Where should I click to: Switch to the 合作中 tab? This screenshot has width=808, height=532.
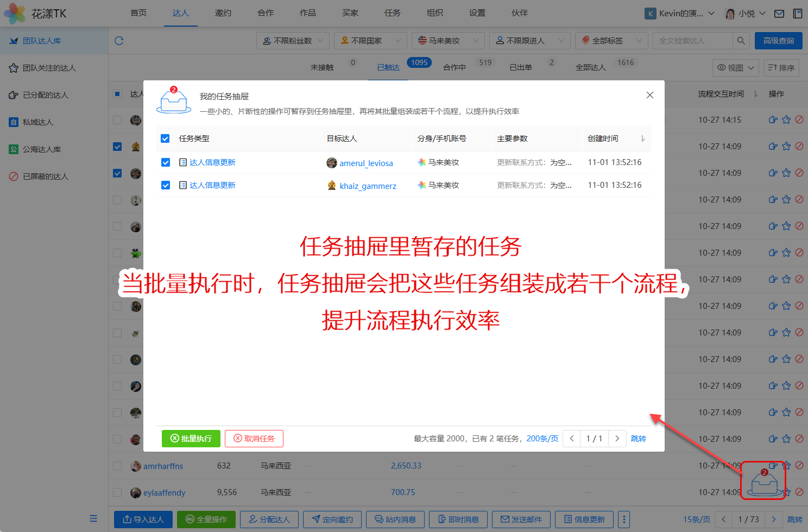[454, 67]
